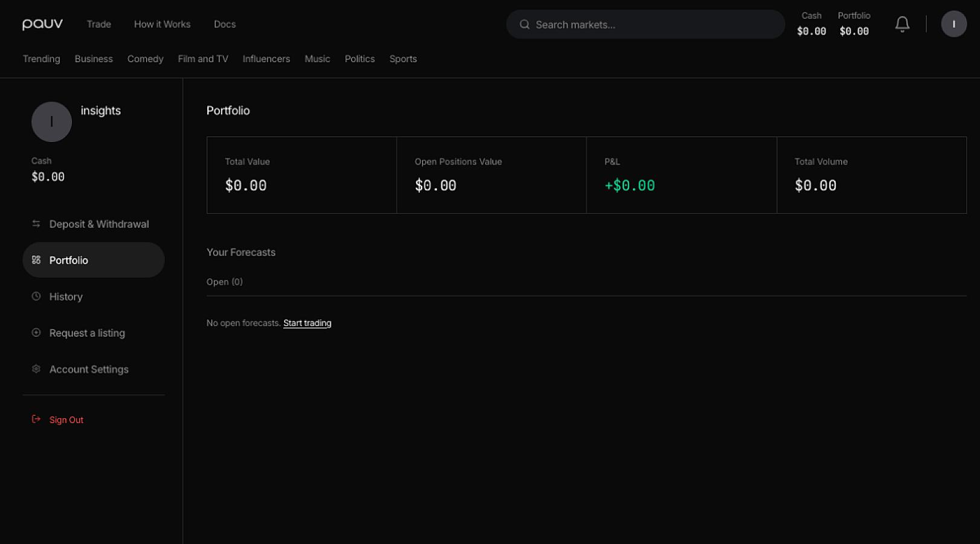Click the header Cash $0.00 balance

click(811, 24)
